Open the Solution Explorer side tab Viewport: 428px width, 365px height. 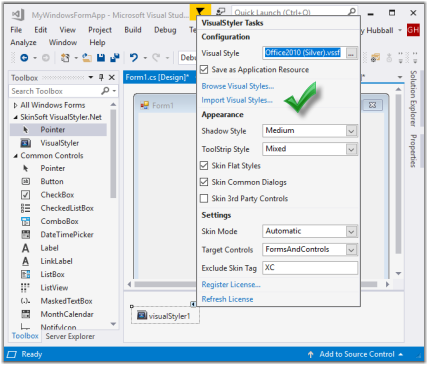tap(413, 99)
